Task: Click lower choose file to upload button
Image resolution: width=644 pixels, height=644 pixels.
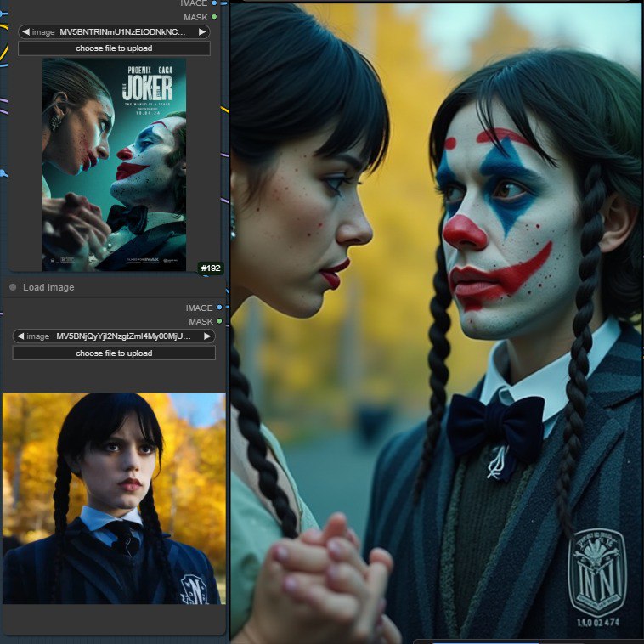Action: [x=114, y=353]
